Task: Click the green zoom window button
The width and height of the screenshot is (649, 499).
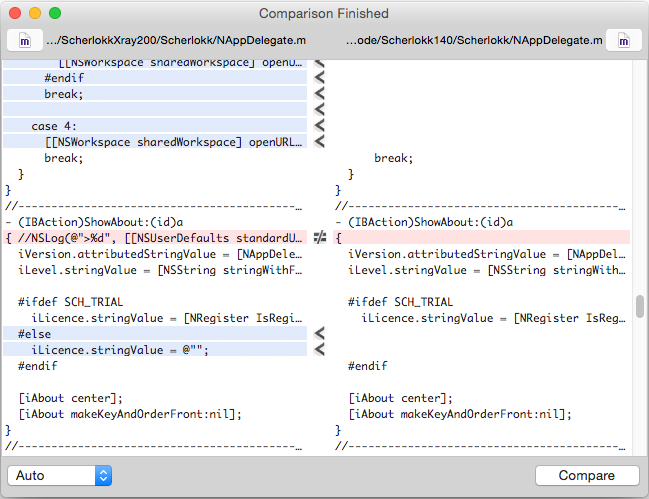Action: pos(55,13)
